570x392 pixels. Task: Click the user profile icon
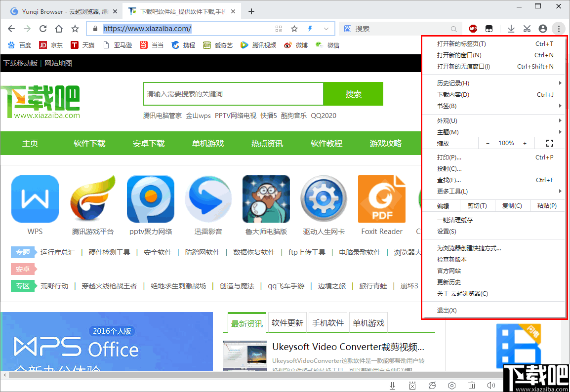point(542,28)
